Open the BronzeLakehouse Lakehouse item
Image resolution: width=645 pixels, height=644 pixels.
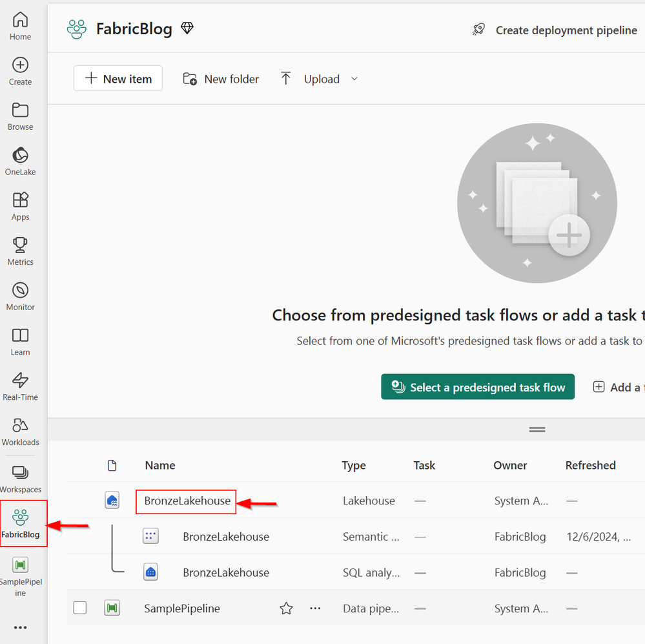pyautogui.click(x=187, y=501)
